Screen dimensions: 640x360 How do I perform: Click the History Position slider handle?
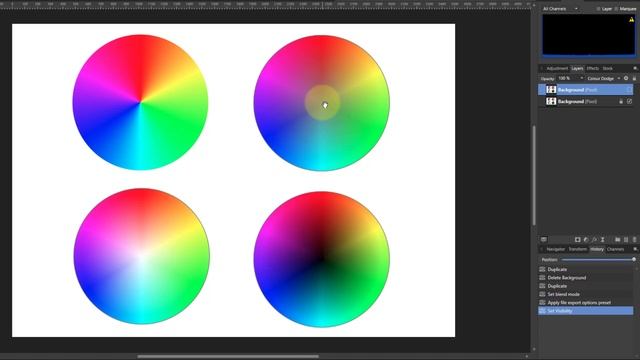pyautogui.click(x=633, y=260)
